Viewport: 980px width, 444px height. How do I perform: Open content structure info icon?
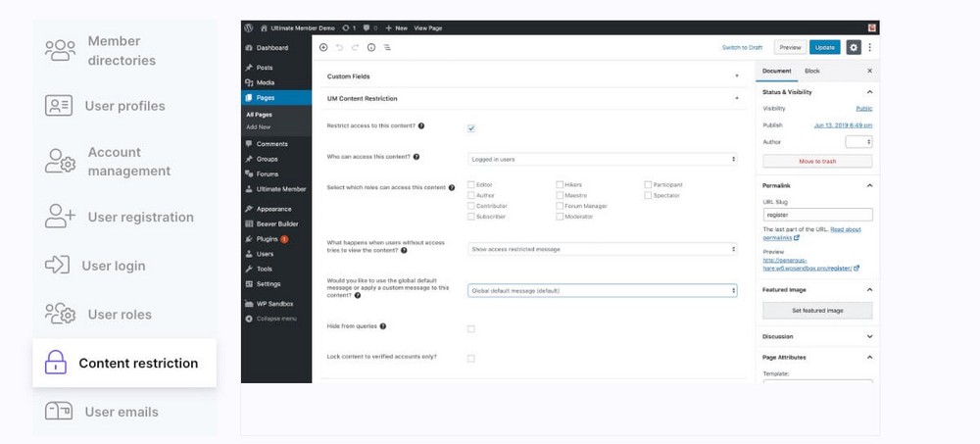pos(371,47)
